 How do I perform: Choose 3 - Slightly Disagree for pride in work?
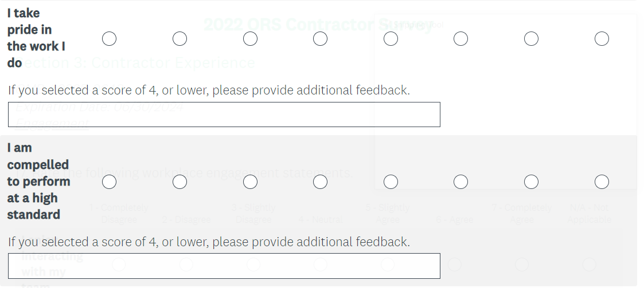click(250, 39)
